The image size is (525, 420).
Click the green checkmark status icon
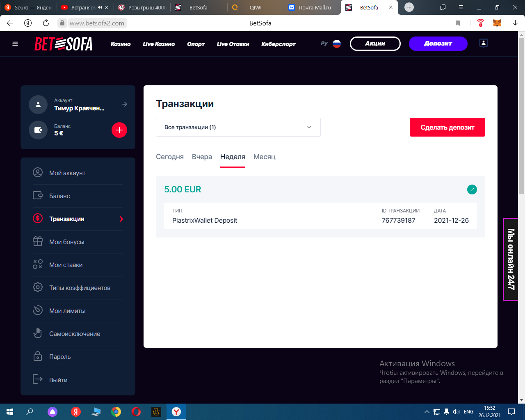[x=472, y=189]
